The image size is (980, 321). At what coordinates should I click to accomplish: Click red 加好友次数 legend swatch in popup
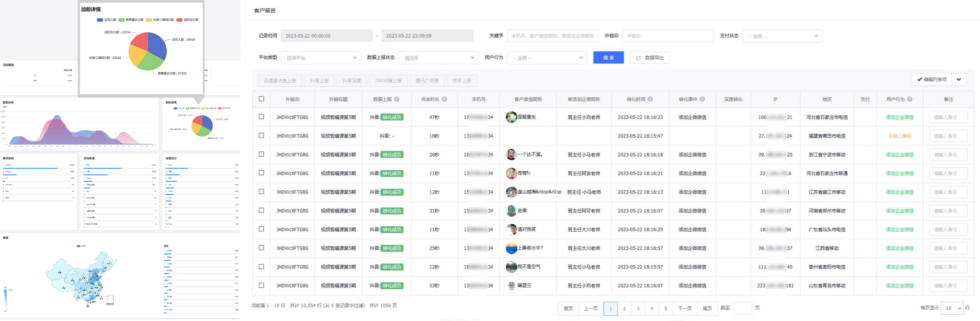tap(179, 20)
